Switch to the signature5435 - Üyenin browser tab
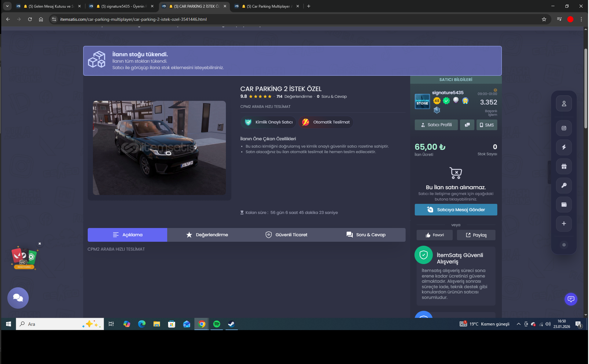 coord(122,6)
